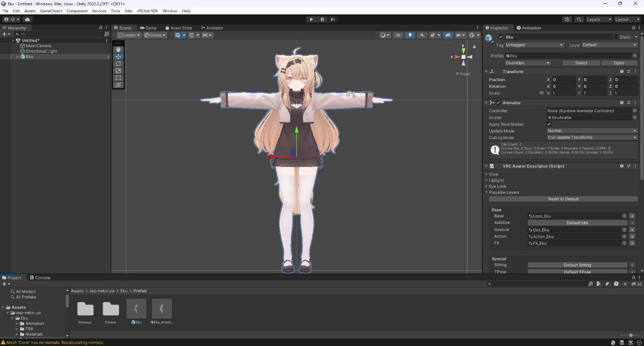Toggle scene lighting lightbulb icon
644x346 pixels.
(410, 35)
